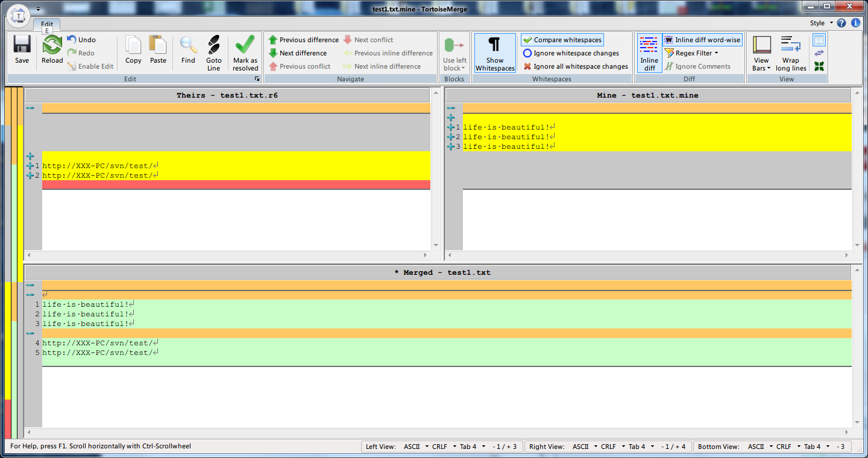Copy selected text via Copy icon
Screen dimensions: 868x458
[x=133, y=49]
